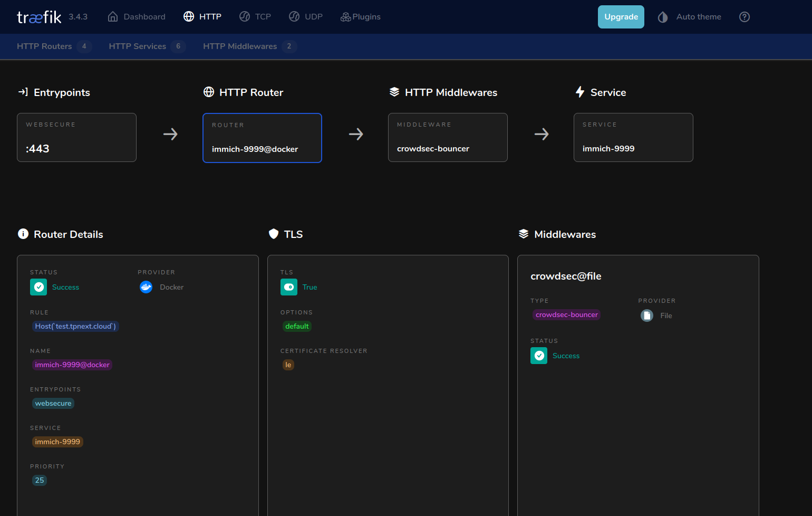Click the HTTP Router globe icon
The width and height of the screenshot is (812, 516).
tap(209, 92)
